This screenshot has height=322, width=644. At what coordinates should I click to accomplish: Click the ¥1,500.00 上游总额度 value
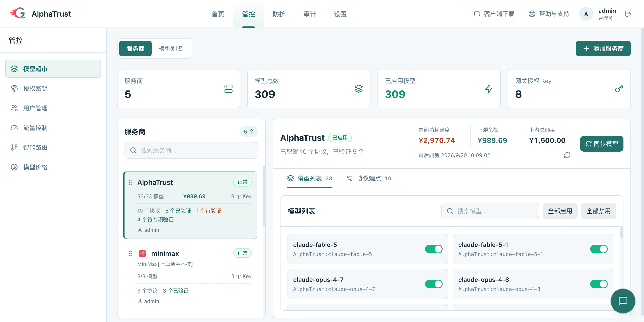(x=547, y=140)
